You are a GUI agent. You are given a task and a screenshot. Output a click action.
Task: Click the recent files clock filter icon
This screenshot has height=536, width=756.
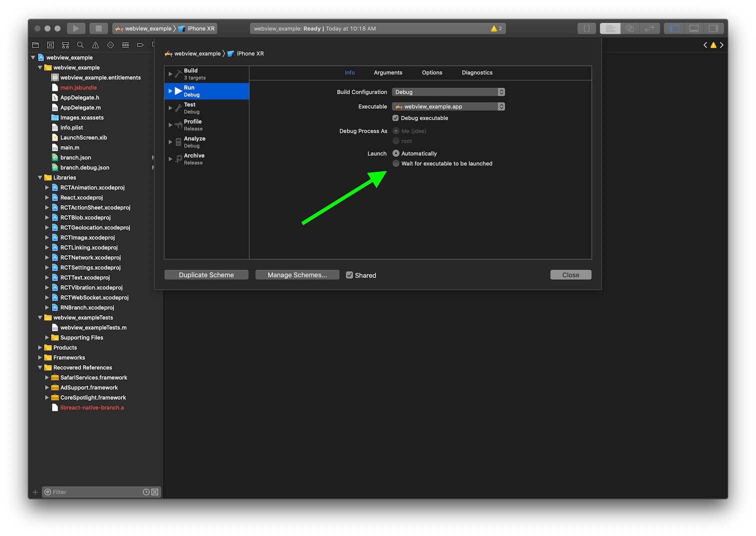146,492
